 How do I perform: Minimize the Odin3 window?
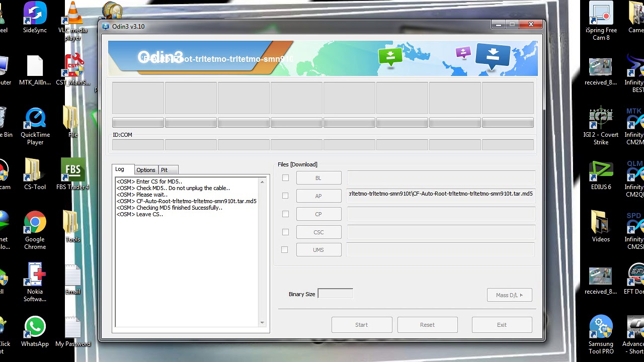(499, 25)
